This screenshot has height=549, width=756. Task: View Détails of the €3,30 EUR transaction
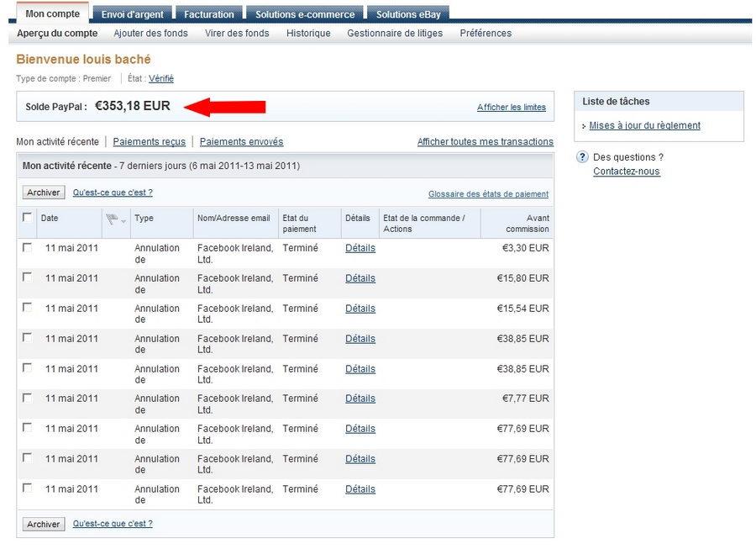[x=360, y=248]
